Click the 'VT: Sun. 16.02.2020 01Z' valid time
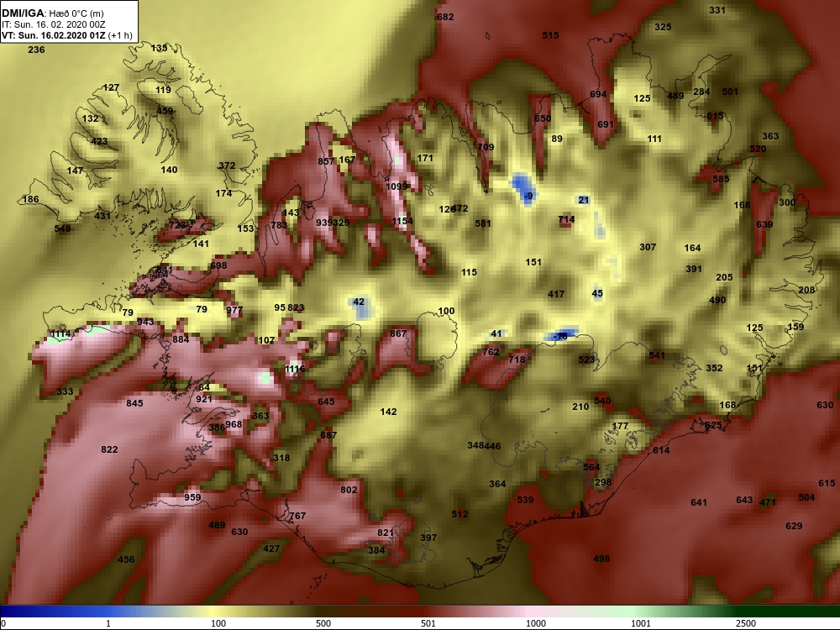The width and height of the screenshot is (840, 630). [x=52, y=36]
